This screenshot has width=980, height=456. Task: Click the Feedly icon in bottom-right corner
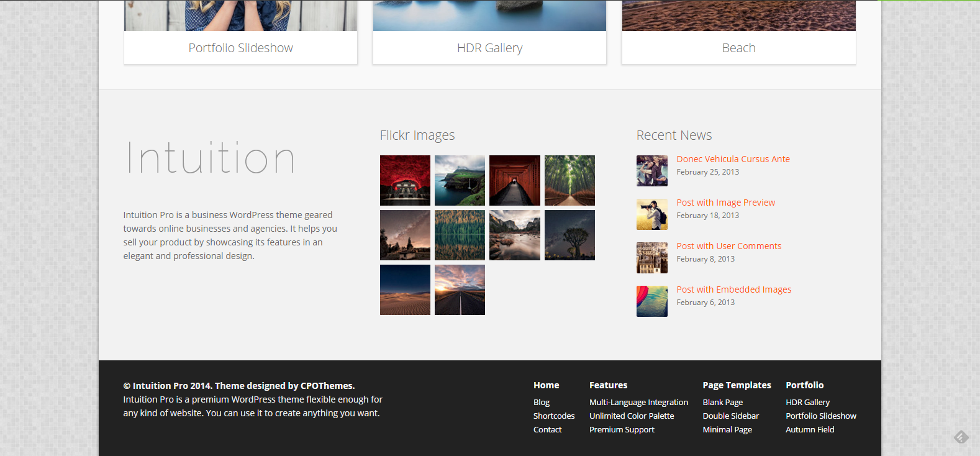(x=961, y=437)
